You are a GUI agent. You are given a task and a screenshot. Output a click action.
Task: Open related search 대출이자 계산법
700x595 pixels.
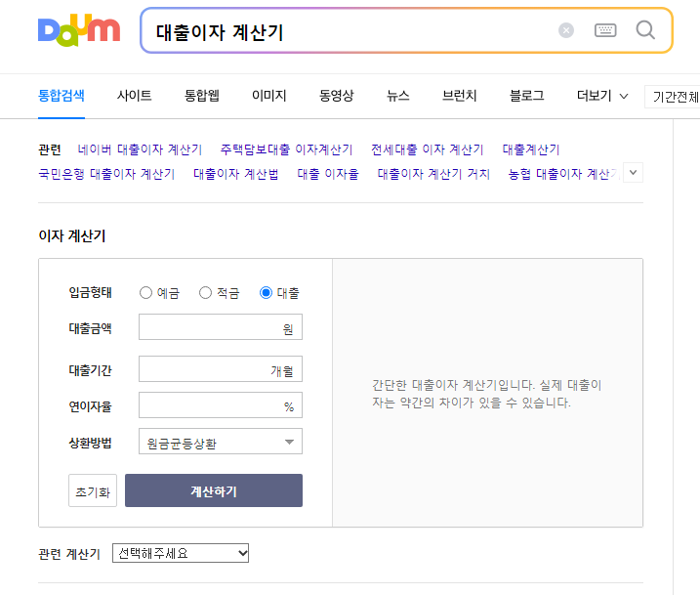[x=235, y=174]
